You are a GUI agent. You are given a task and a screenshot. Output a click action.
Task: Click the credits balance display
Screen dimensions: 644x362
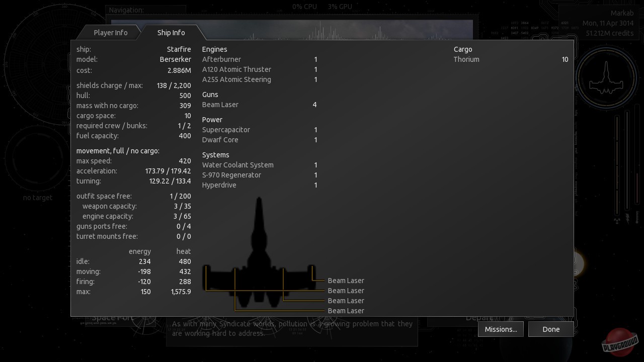click(x=609, y=33)
